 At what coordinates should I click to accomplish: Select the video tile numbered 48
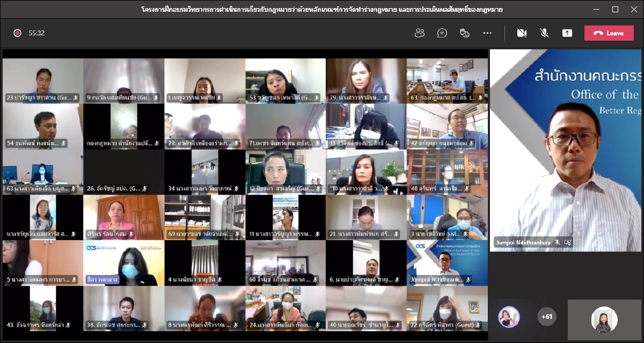pos(447,171)
